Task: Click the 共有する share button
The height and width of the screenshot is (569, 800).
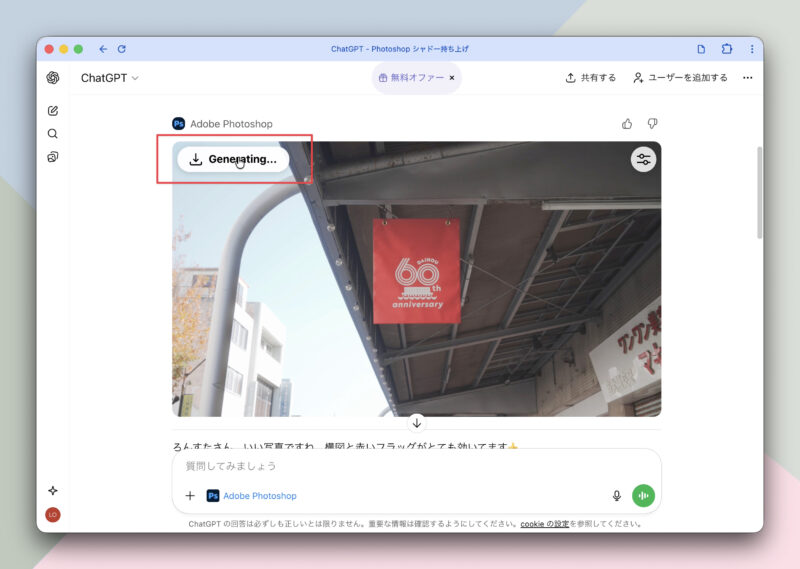Action: pyautogui.click(x=591, y=78)
